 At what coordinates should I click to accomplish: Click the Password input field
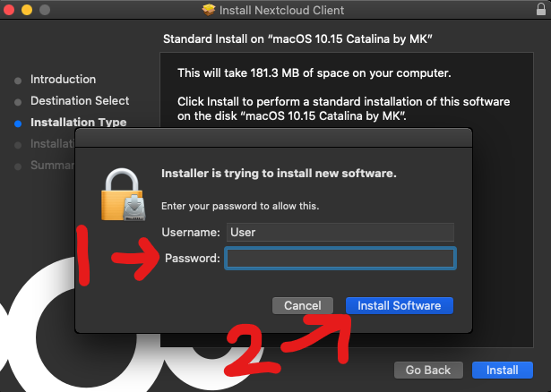point(340,259)
